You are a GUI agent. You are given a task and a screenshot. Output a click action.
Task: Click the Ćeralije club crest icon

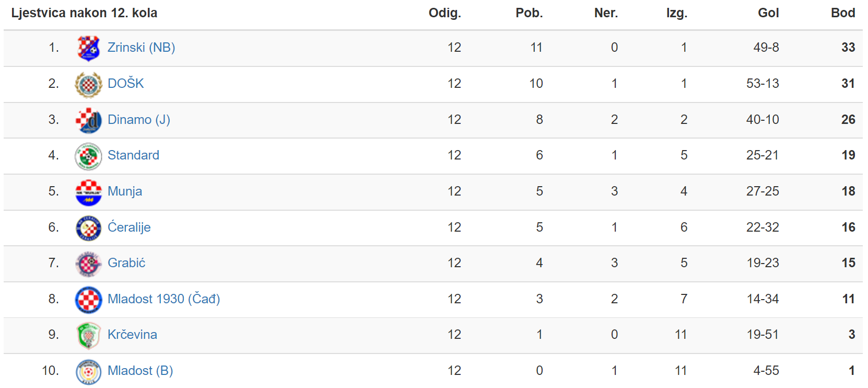click(88, 228)
